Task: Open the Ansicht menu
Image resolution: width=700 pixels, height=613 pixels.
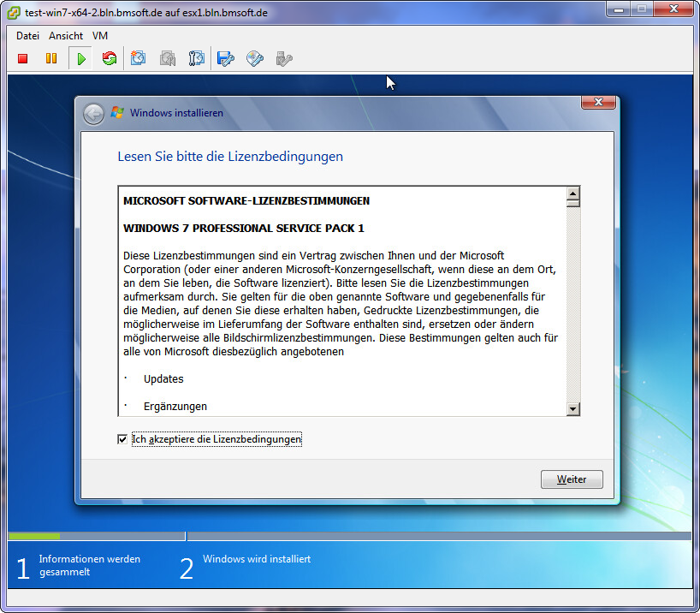Action: tap(66, 36)
